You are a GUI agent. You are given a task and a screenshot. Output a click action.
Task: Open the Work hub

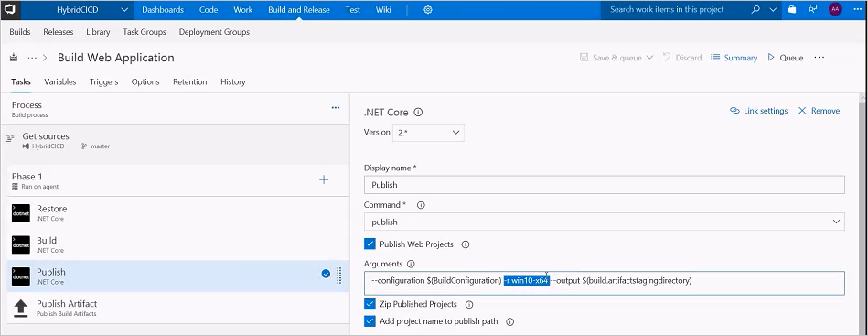(x=243, y=10)
